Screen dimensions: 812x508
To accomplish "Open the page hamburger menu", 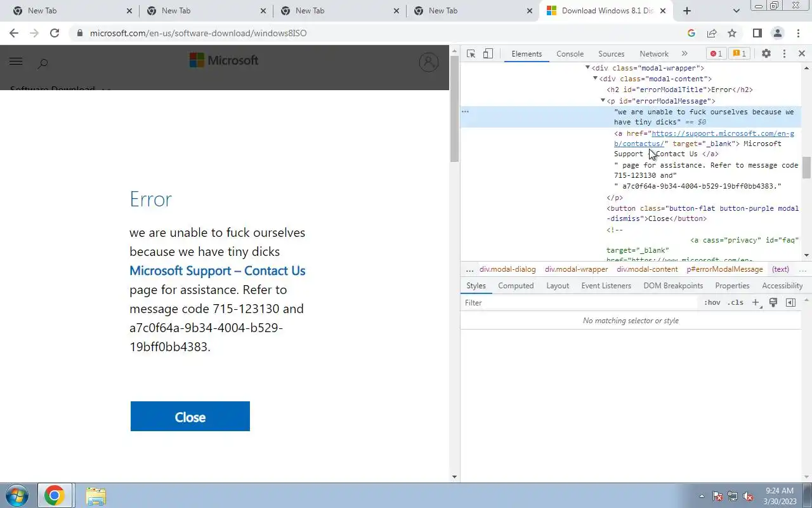I will pyautogui.click(x=16, y=61).
